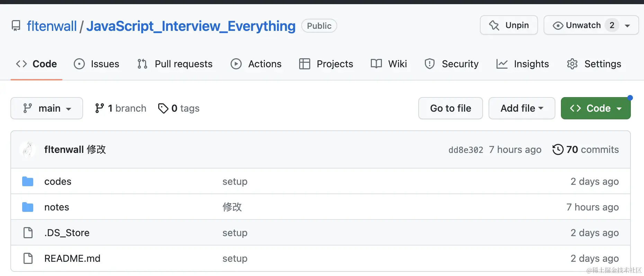Screen dimensions: 644x276
Task: Switch to the Issues tab
Action: tap(97, 64)
